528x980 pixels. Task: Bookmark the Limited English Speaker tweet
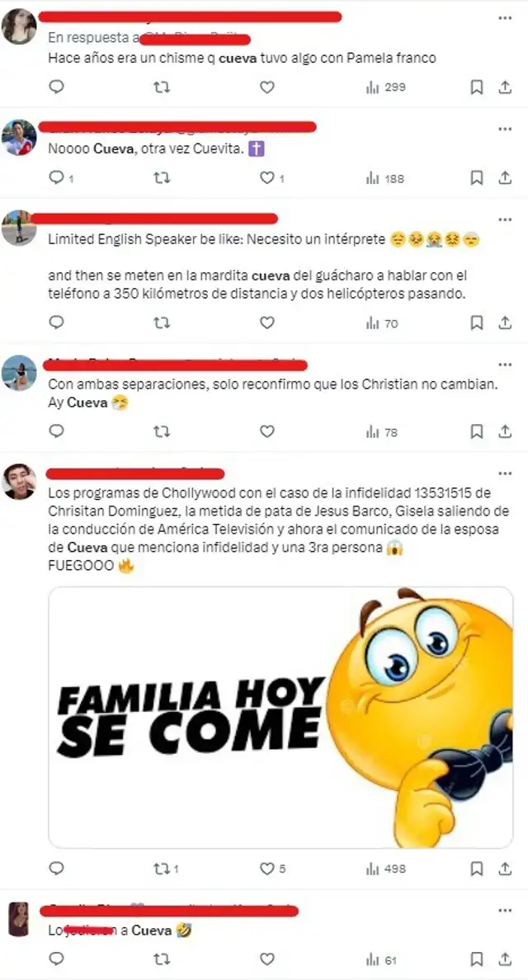[x=477, y=323]
